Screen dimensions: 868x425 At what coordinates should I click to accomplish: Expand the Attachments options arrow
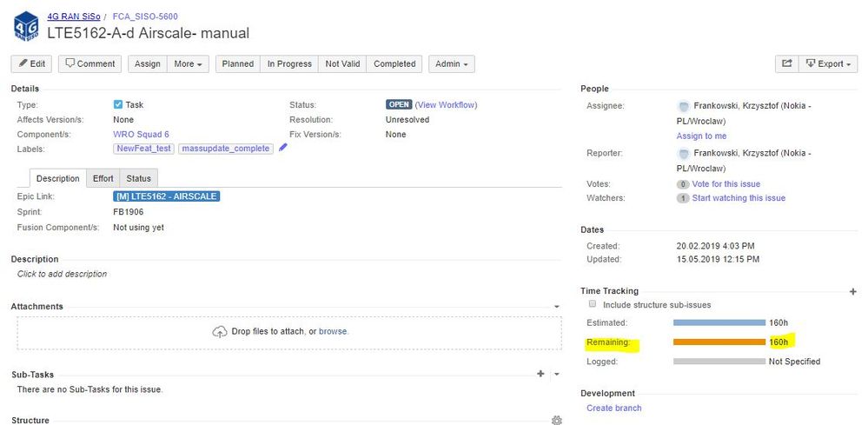coord(556,307)
